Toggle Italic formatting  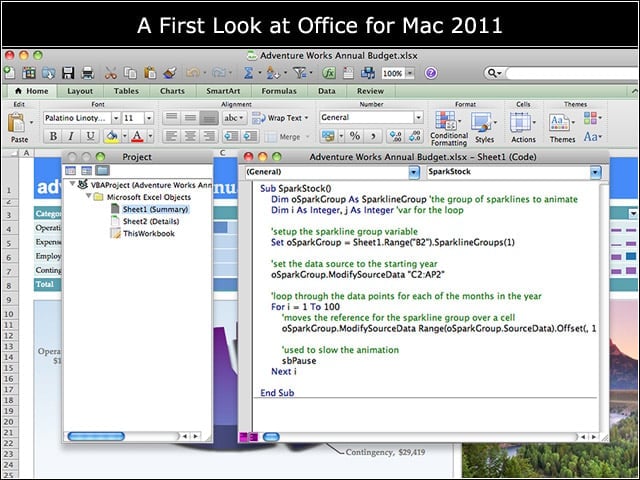71,136
